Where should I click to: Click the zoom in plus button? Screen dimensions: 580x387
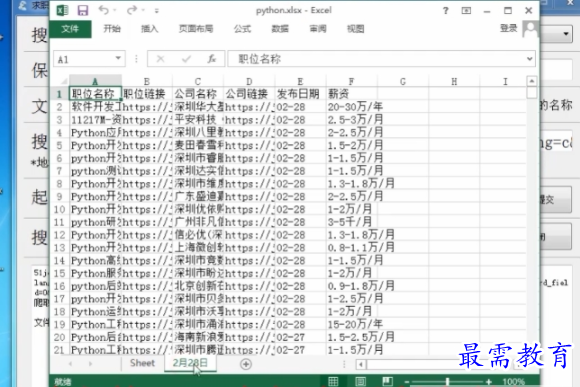(489, 381)
